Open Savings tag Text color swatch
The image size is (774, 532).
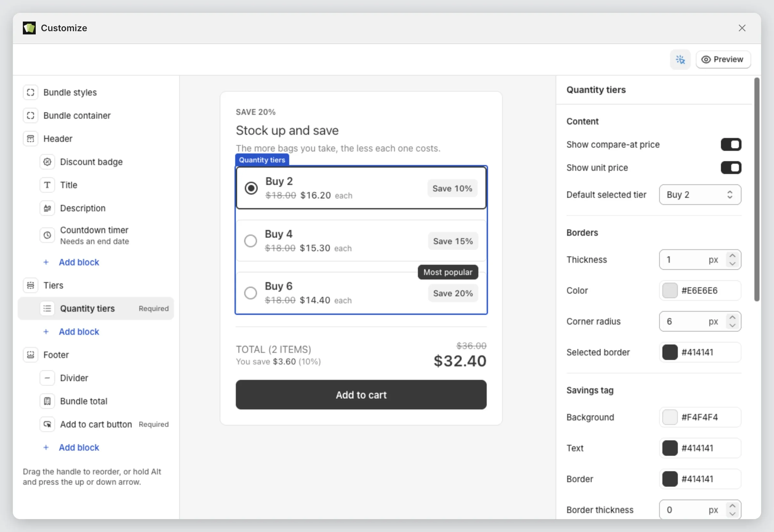point(670,448)
